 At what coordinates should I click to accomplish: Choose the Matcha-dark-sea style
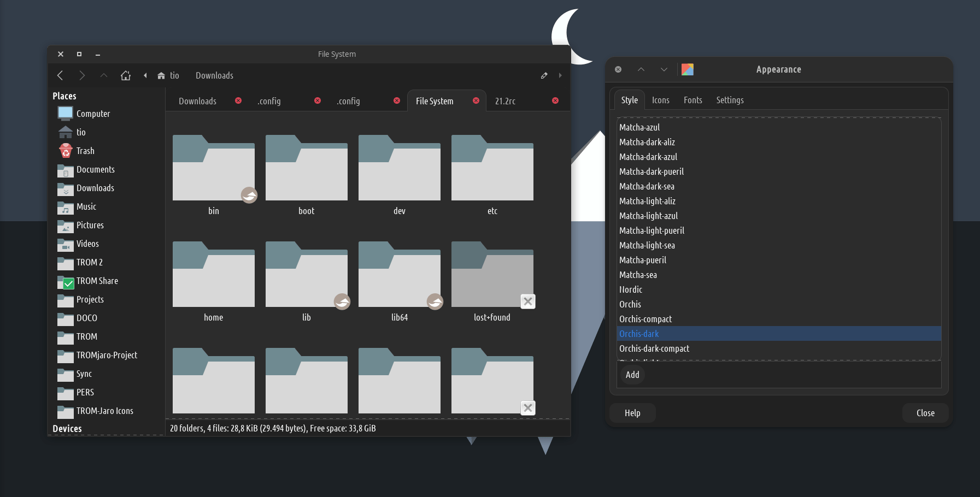tap(647, 186)
